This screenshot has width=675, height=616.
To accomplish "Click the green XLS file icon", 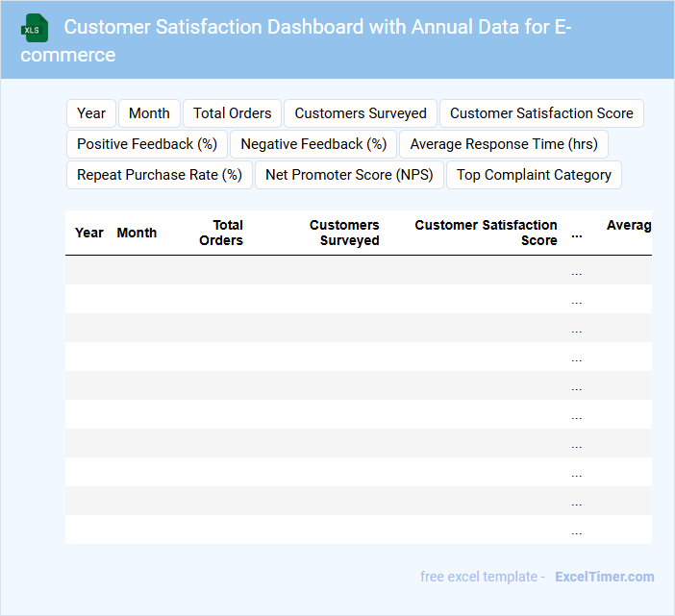I will coord(35,28).
